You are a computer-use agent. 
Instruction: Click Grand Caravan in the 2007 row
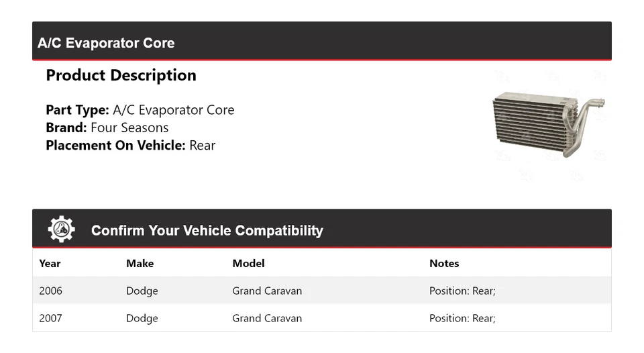point(267,318)
